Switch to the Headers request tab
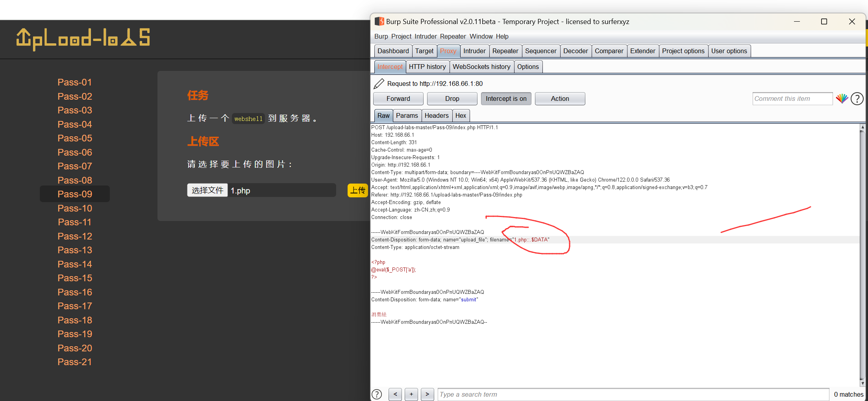This screenshot has height=401, width=868. click(437, 115)
